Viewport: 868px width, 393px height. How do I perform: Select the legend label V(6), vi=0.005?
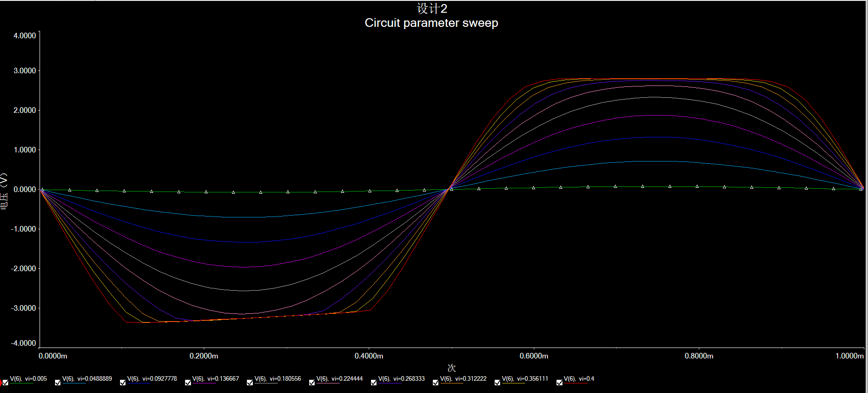click(28, 378)
